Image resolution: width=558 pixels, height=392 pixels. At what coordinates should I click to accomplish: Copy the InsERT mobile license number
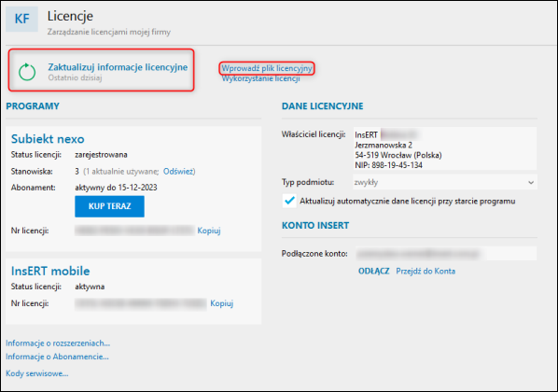point(222,303)
